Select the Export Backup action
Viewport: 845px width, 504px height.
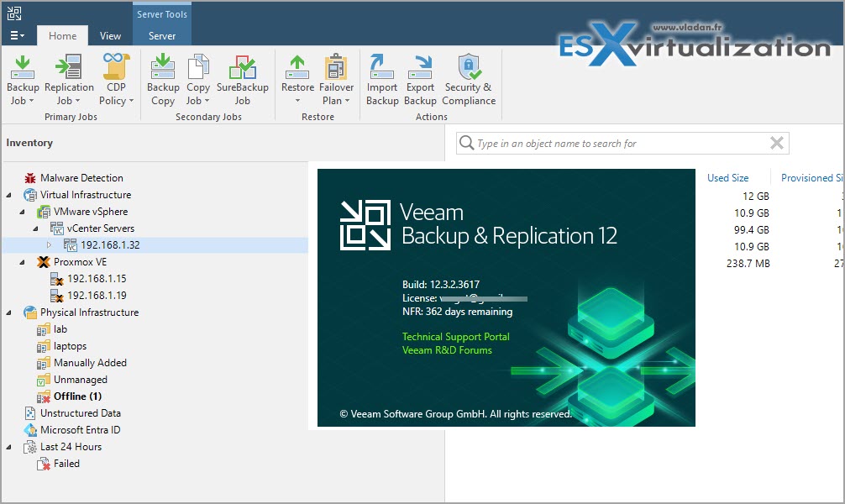coord(420,80)
